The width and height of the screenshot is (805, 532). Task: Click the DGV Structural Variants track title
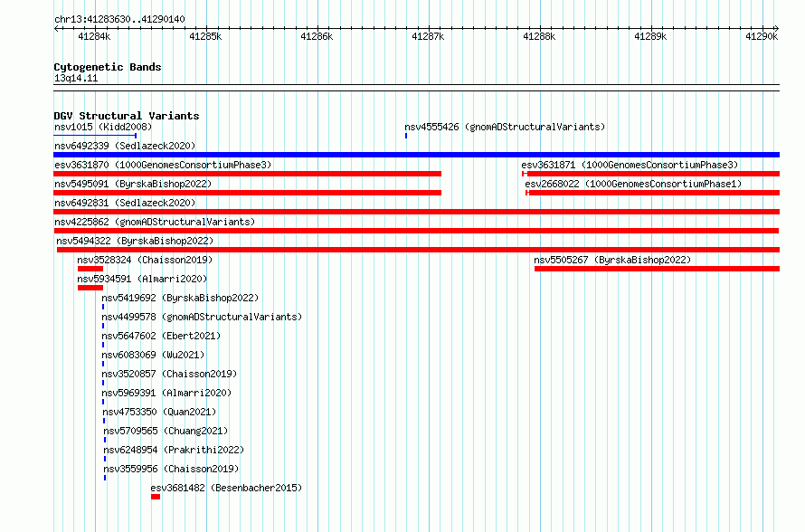pyautogui.click(x=127, y=116)
